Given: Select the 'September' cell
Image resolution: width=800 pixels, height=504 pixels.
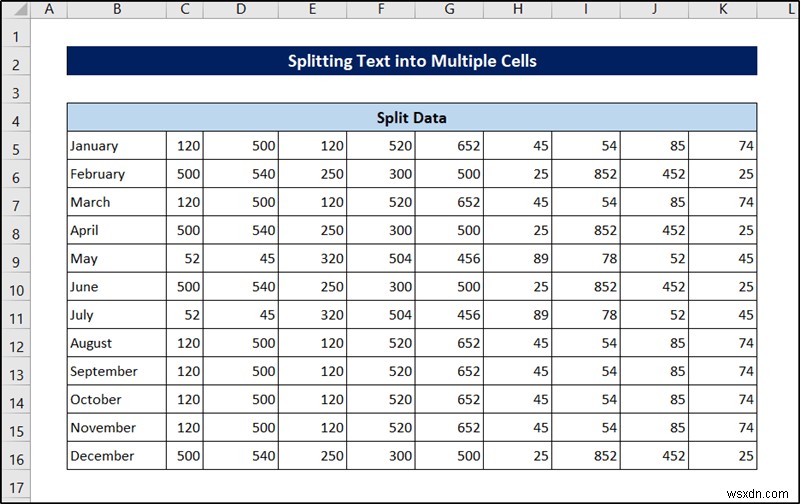Looking at the screenshot, I should pyautogui.click(x=116, y=371).
